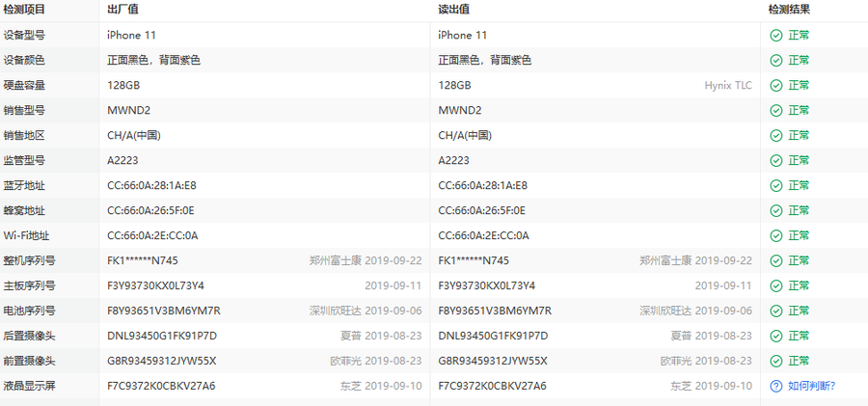Select the 蓝牙地址 row label
The height and width of the screenshot is (406, 868).
pyautogui.click(x=24, y=185)
